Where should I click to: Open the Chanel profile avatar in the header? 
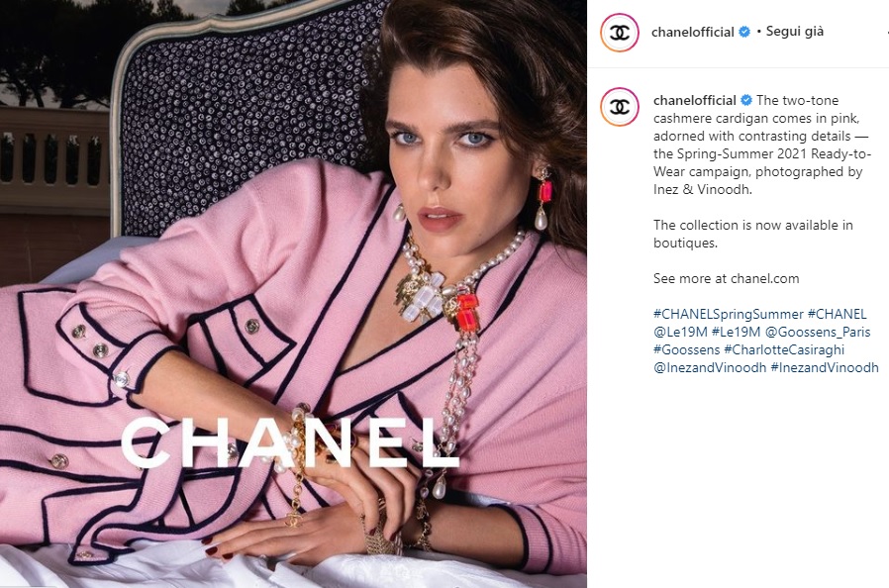(x=620, y=33)
